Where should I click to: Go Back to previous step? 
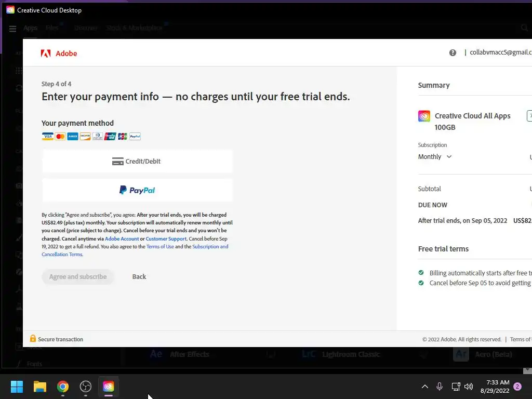[139, 276]
